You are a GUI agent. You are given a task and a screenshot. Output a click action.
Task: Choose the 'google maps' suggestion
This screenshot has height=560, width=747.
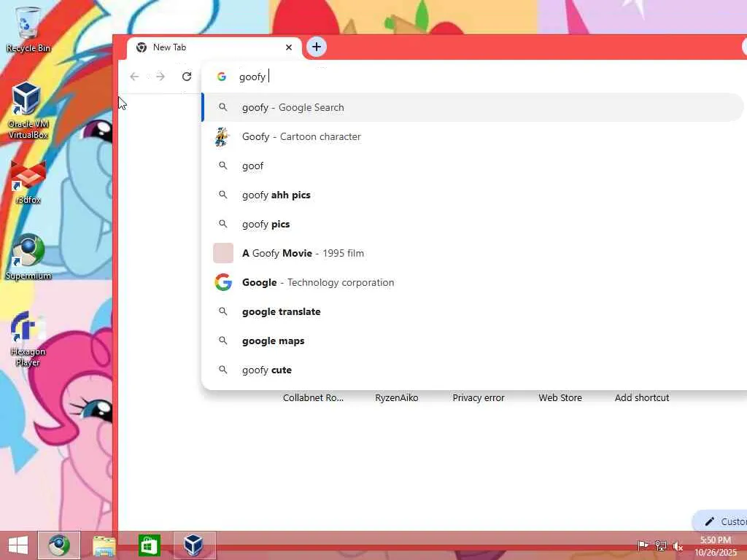coord(473,341)
